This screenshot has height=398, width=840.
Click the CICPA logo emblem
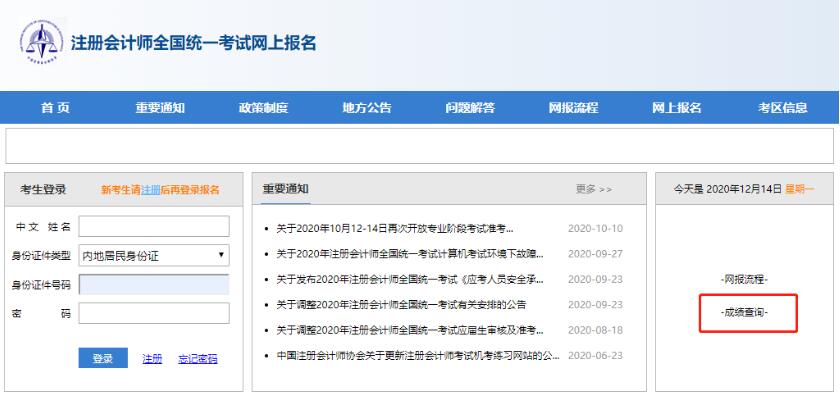42,41
